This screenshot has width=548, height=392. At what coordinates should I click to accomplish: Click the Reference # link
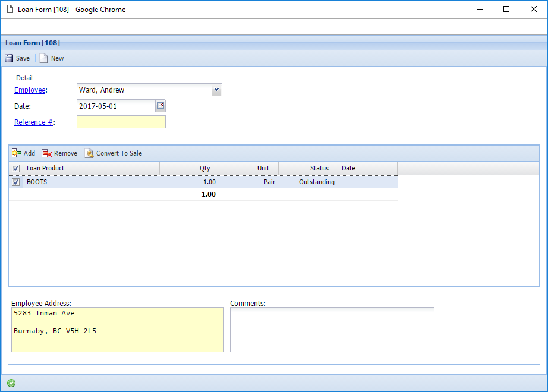(x=33, y=122)
